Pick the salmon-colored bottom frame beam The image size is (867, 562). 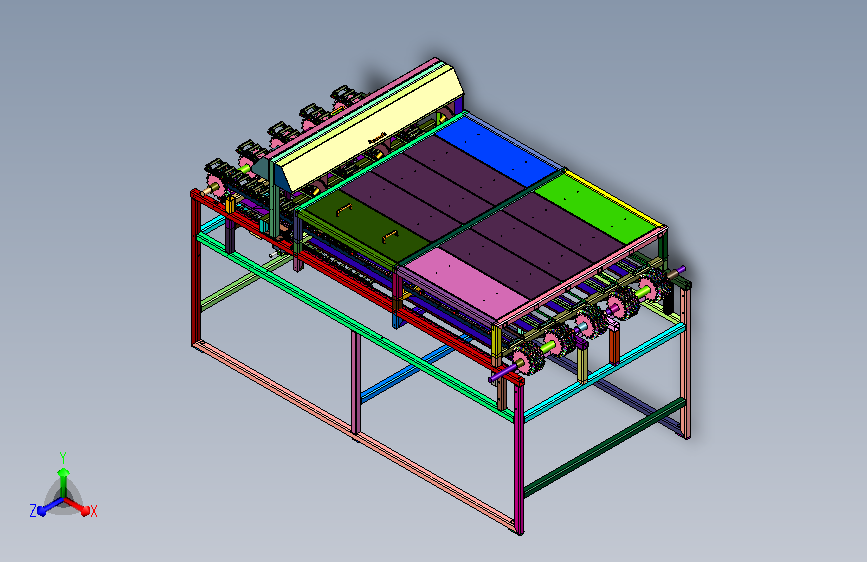[x=354, y=435]
